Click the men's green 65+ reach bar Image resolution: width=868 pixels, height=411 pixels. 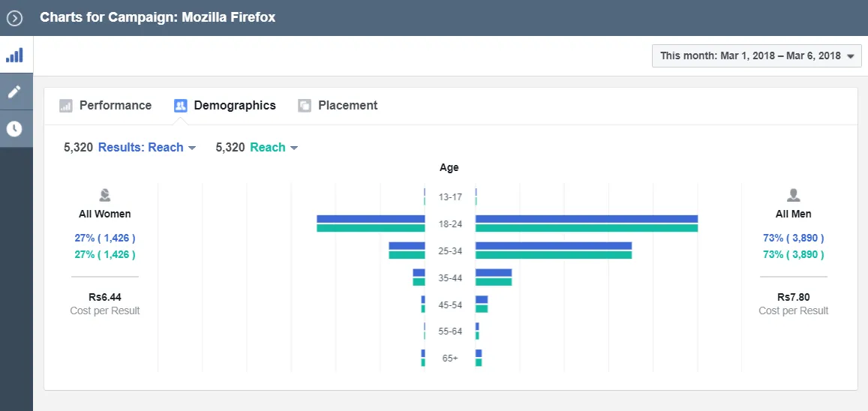479,362
